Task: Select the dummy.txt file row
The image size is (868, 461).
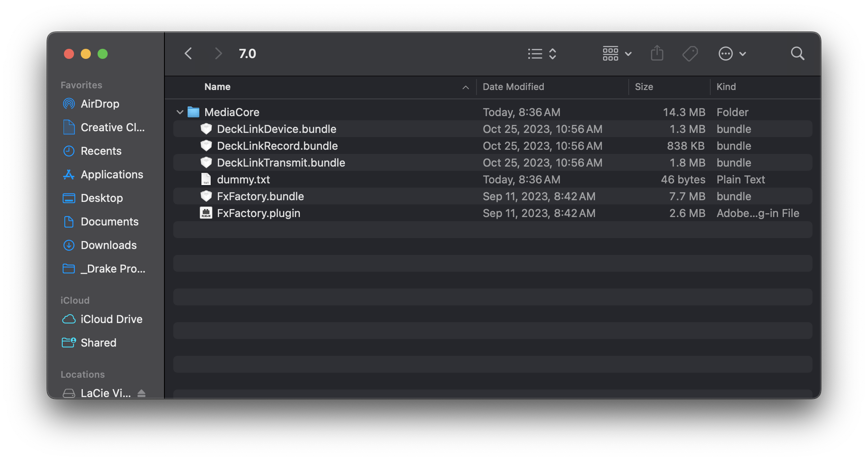Action: pos(243,179)
